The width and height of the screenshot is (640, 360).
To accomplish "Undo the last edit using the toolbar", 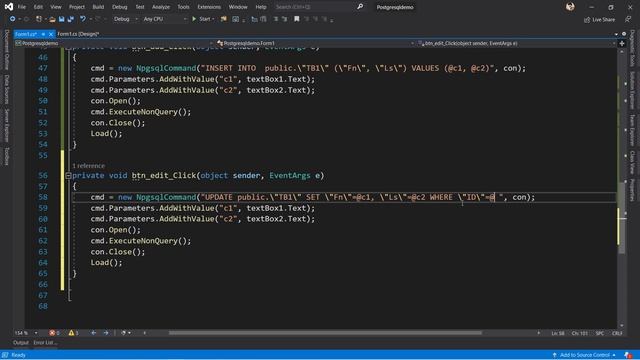I will [x=83, y=19].
